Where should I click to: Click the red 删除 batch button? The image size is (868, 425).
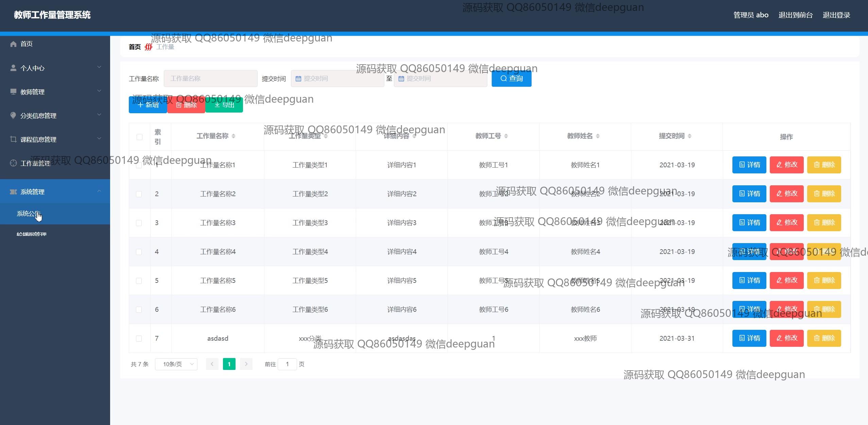pyautogui.click(x=186, y=105)
